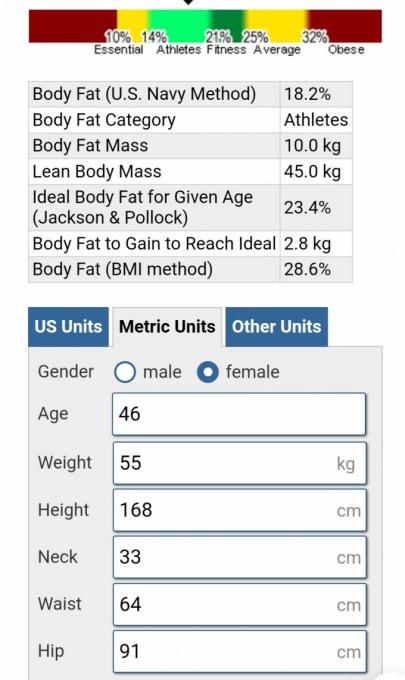
Task: Select the Neck measurement field
Action: [239, 557]
